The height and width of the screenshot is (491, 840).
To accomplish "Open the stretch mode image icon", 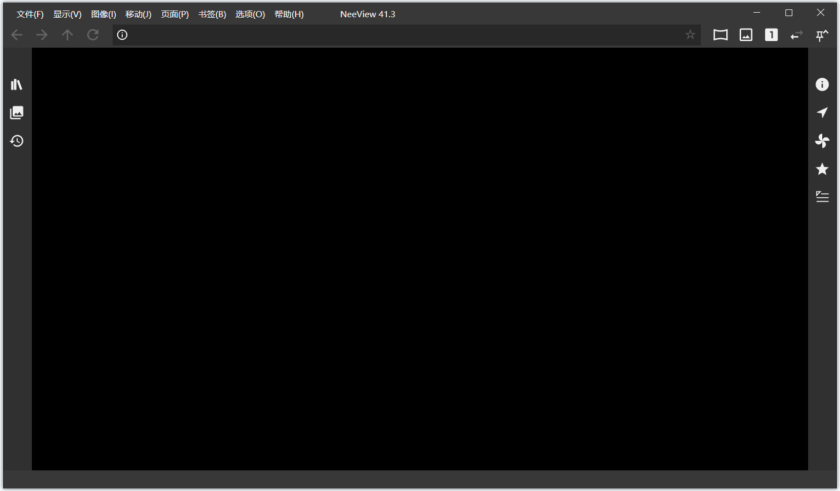I will 746,35.
